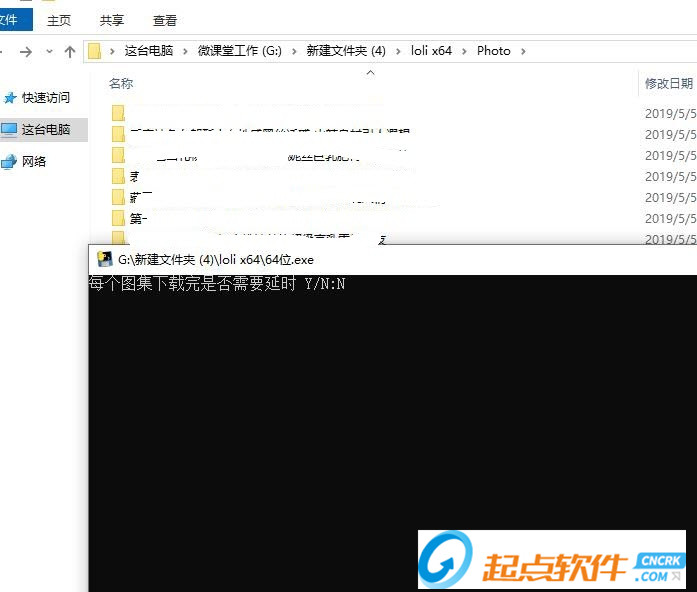The width and height of the screenshot is (697, 592).
Task: Switch to the 主页 ribbon tab
Action: point(59,20)
